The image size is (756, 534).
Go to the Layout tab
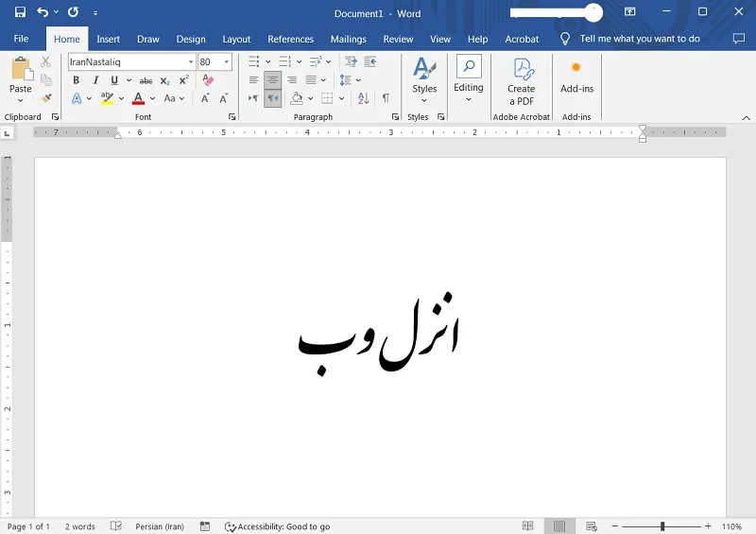[236, 39]
